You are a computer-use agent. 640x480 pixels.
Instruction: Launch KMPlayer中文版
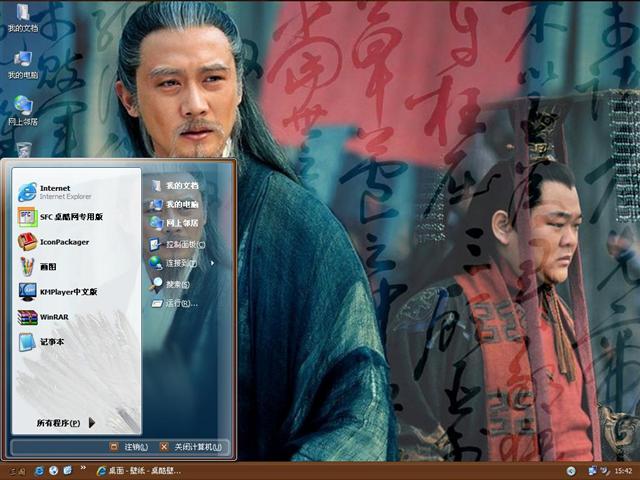(58, 291)
